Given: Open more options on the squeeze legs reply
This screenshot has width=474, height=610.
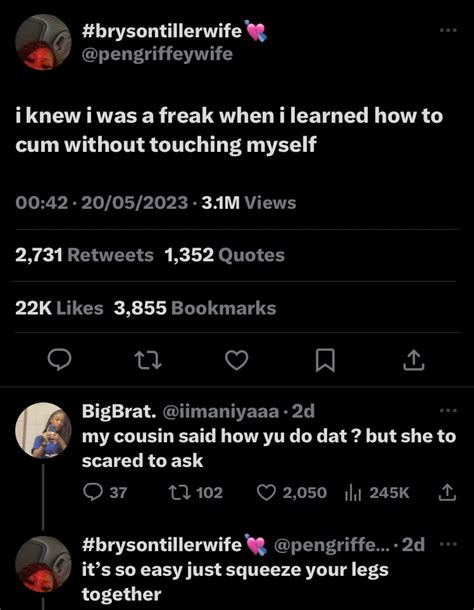Looking at the screenshot, I should [x=449, y=544].
